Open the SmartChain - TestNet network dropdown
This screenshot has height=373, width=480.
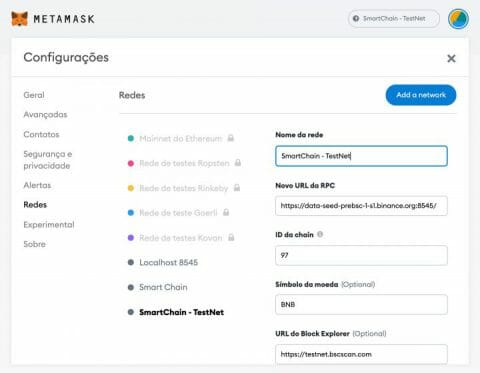[x=394, y=19]
